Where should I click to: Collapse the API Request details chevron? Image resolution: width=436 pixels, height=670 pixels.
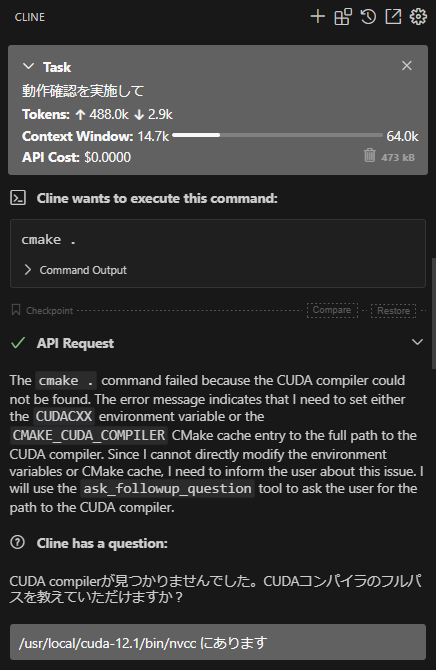point(417,342)
